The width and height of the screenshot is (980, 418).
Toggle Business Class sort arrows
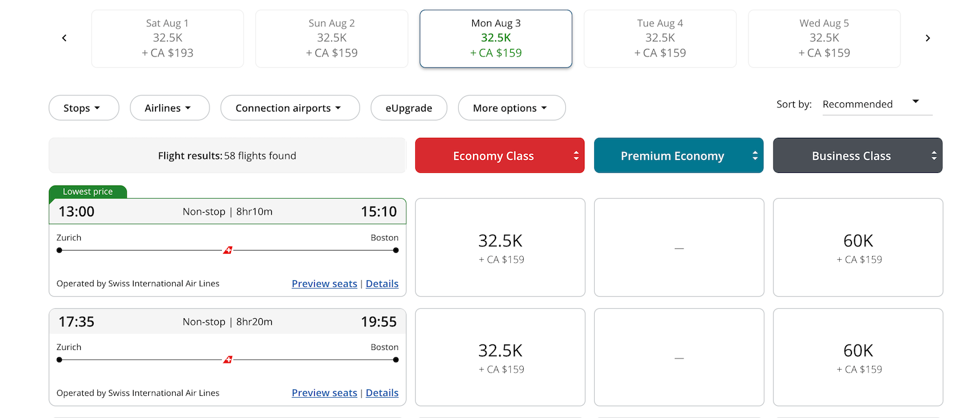933,156
